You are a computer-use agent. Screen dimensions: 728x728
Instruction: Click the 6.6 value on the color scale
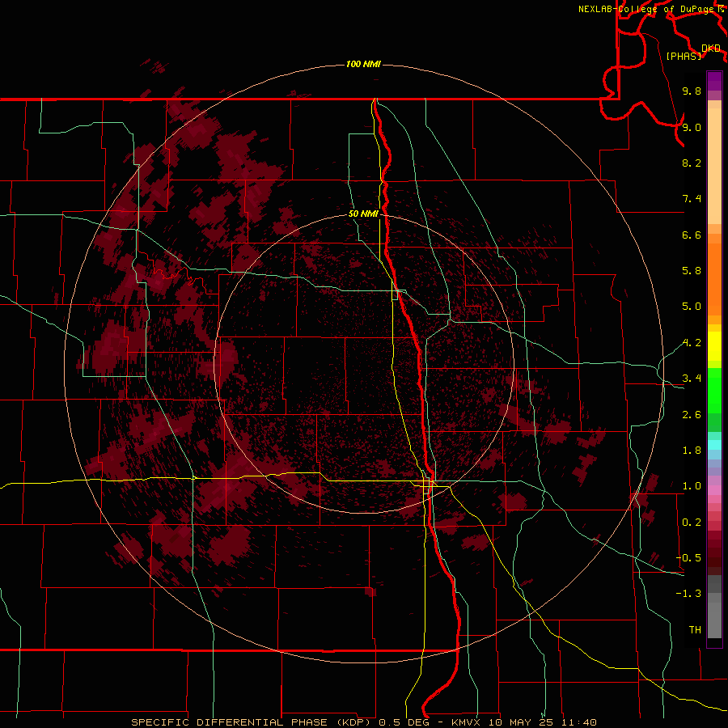(692, 235)
